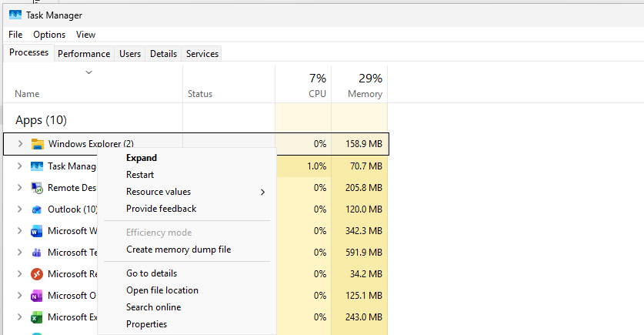Viewport: 644px width, 335px height.
Task: Click the red Microsoft Remote Desktop icon
Action: pos(37,273)
